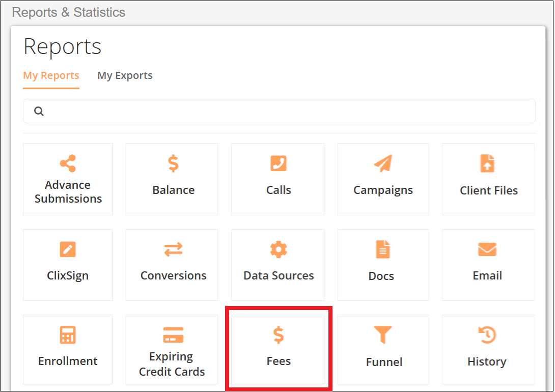Open the ClixSign report label
The width and height of the screenshot is (555, 392).
(x=68, y=275)
